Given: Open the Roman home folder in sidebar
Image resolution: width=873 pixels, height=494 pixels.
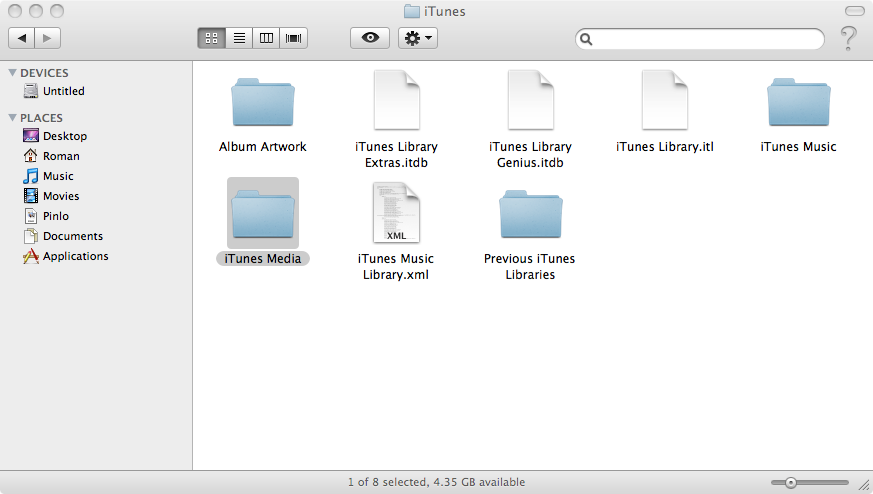Looking at the screenshot, I should coord(51,156).
